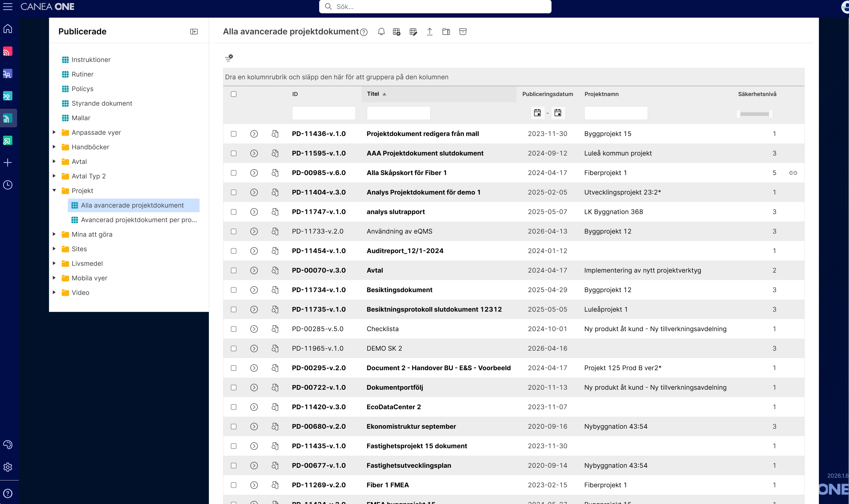849x504 pixels.
Task: Adjust the Säkerhetsnivå range slider
Action: pyautogui.click(x=754, y=114)
